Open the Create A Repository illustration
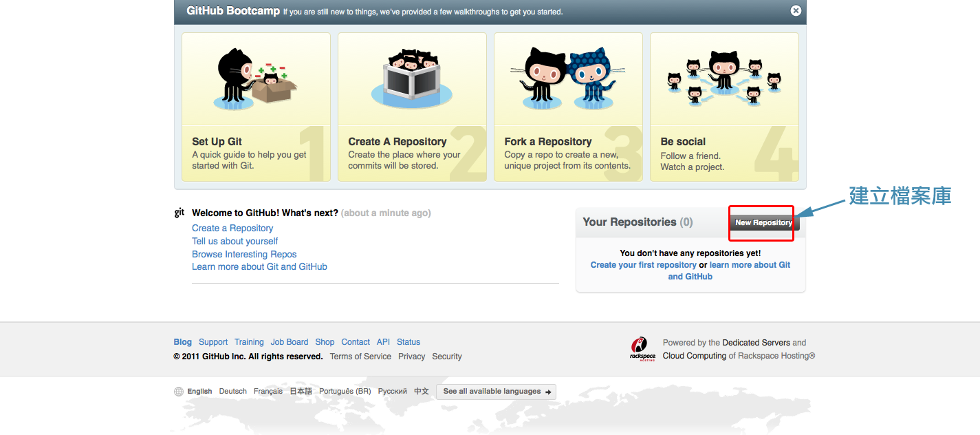This screenshot has width=980, height=435. [x=412, y=79]
